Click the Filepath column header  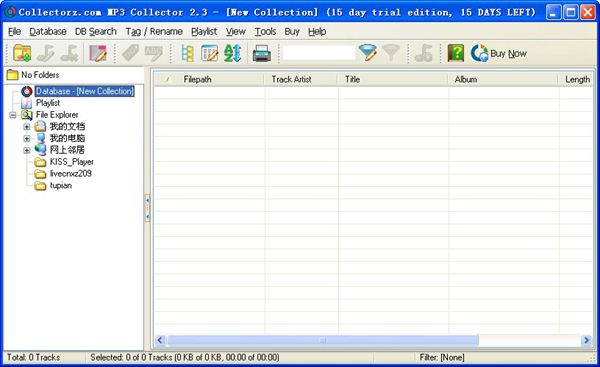click(x=222, y=79)
